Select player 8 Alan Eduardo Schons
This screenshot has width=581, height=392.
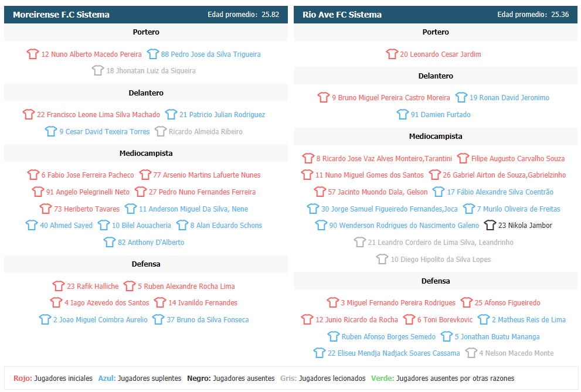226,225
